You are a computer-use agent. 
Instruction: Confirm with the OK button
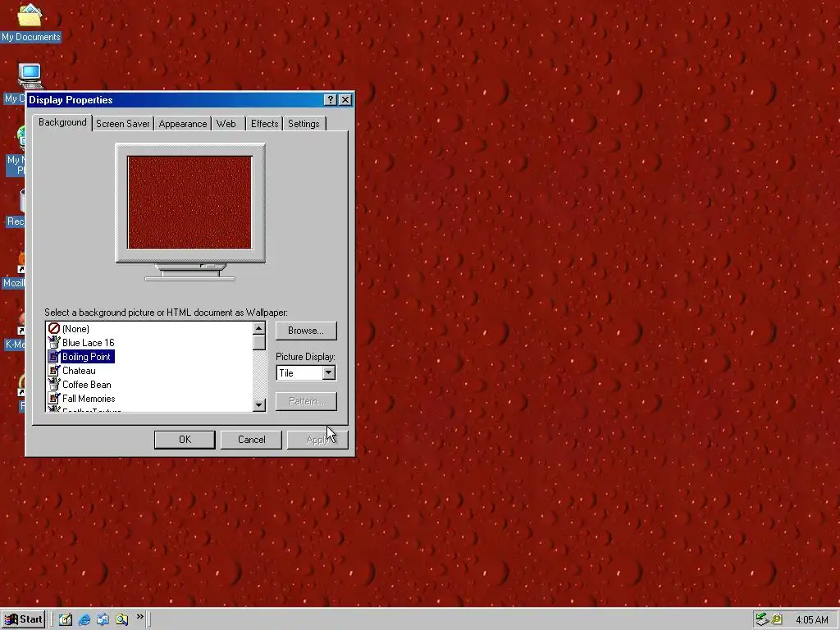(x=185, y=440)
